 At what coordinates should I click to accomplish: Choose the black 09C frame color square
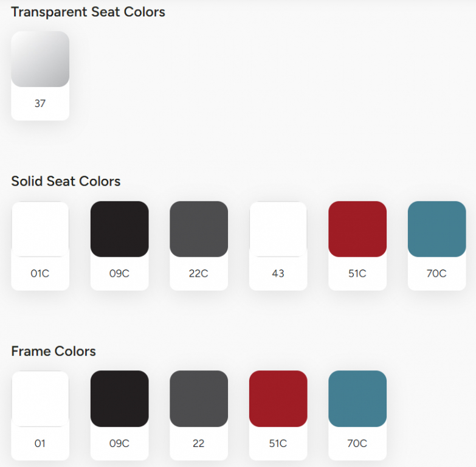(x=119, y=398)
